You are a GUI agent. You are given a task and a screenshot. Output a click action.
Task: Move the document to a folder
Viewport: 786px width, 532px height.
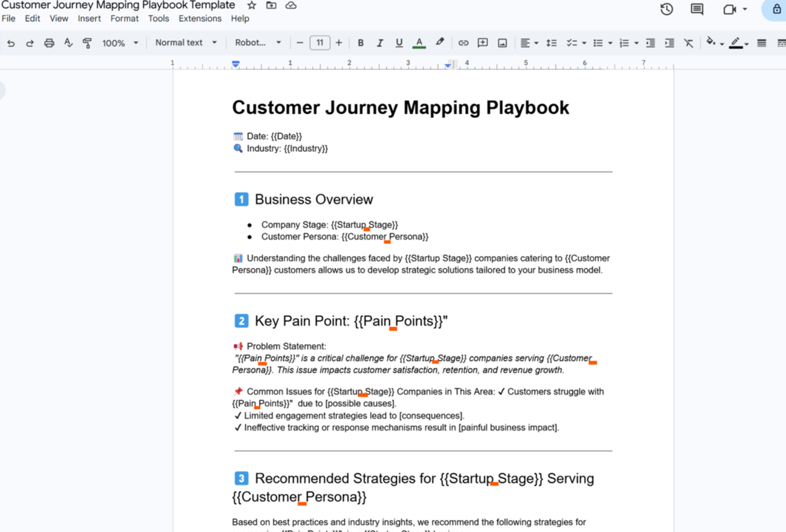[271, 5]
